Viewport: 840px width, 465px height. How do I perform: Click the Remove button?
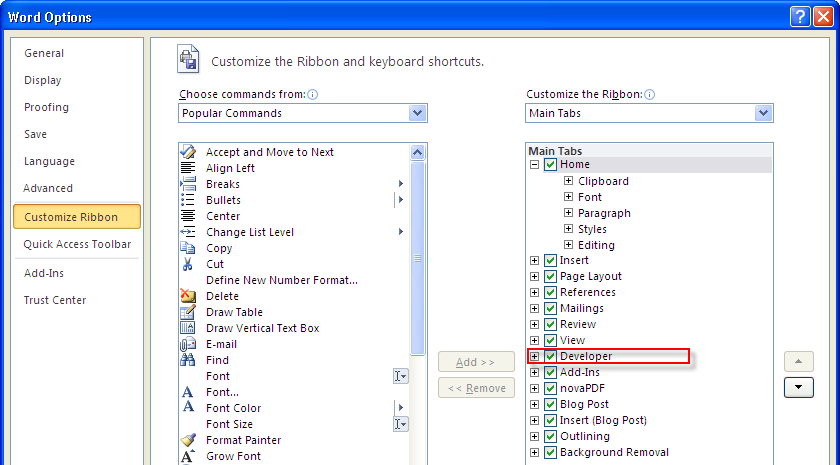476,388
